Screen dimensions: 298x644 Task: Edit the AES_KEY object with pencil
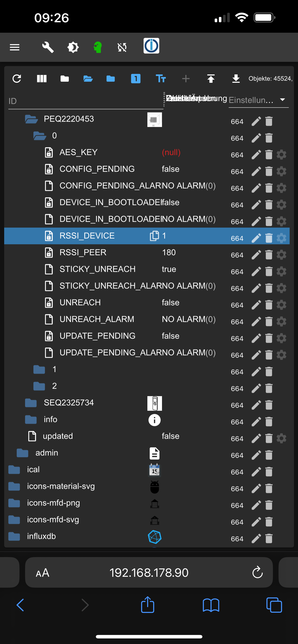point(256,155)
